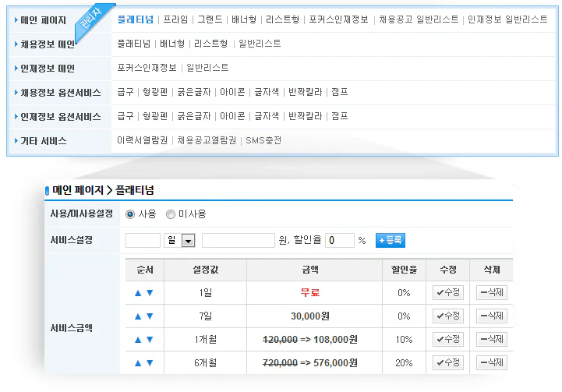Open 배너형 under 메인 페이지

244,19
